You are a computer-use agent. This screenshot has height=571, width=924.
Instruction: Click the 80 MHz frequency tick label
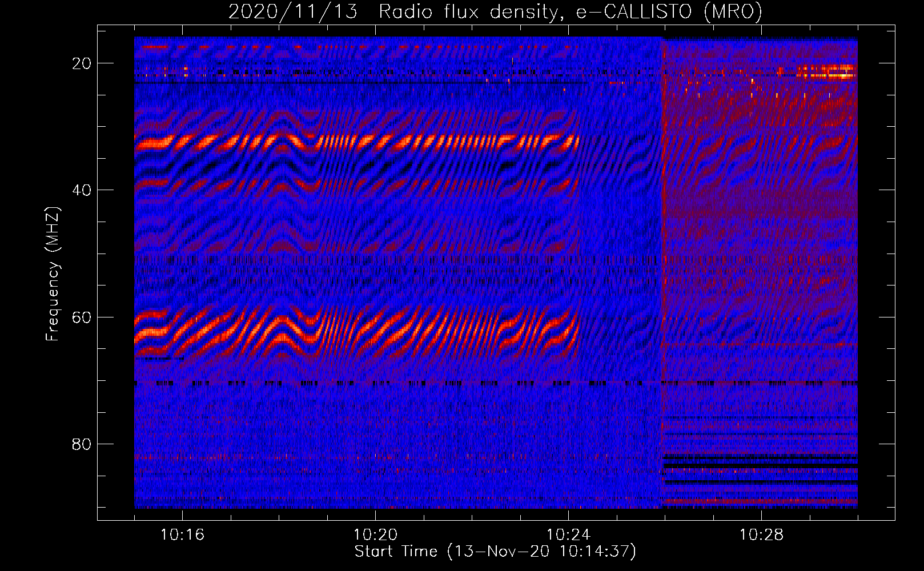tap(82, 444)
